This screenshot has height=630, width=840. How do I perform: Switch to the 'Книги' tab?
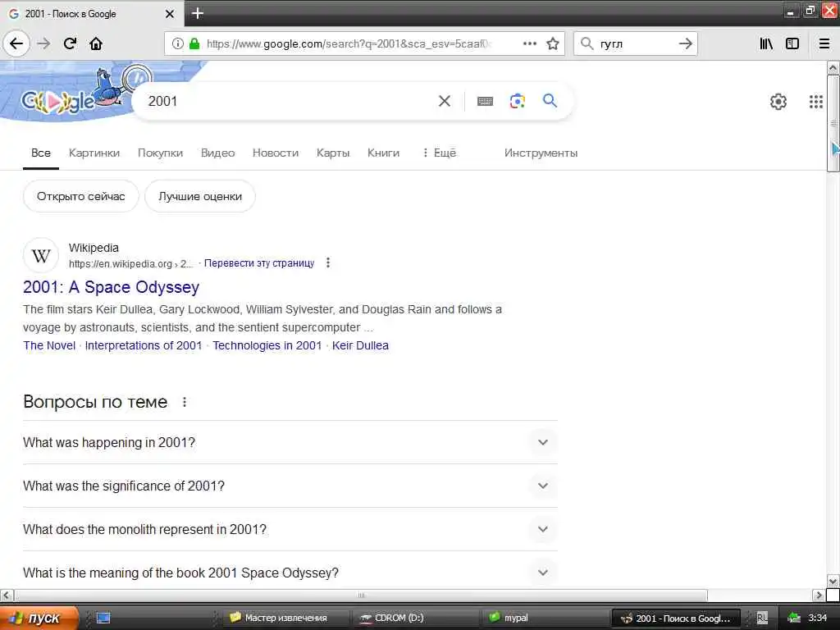(383, 153)
